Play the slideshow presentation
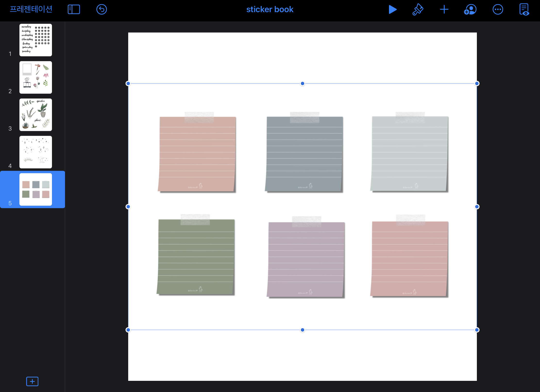This screenshot has width=540, height=392. (392, 10)
